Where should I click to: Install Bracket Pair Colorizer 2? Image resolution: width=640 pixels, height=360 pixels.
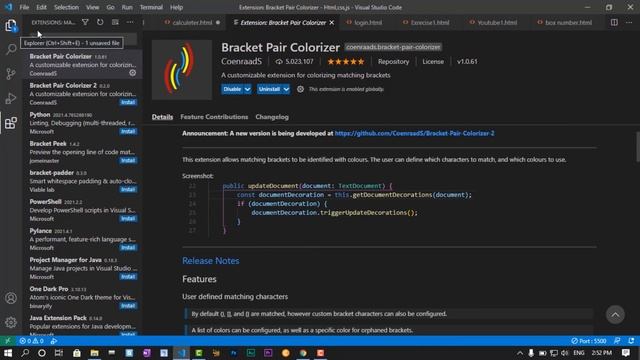(128, 102)
